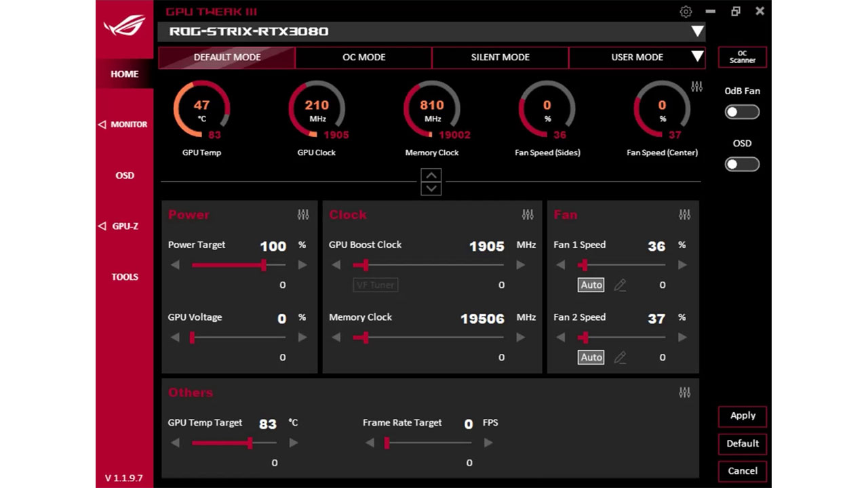Click the Fan Speed (Sides) gauge
The image size is (868, 488).
[547, 109]
